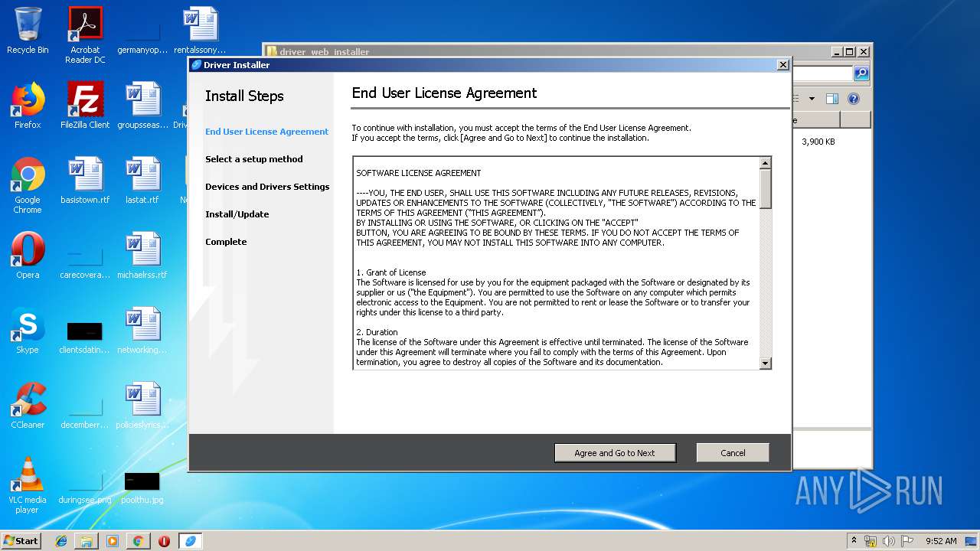Click the 9:52 AM system clock
This screenshot has height=551, width=980.
coord(941,541)
